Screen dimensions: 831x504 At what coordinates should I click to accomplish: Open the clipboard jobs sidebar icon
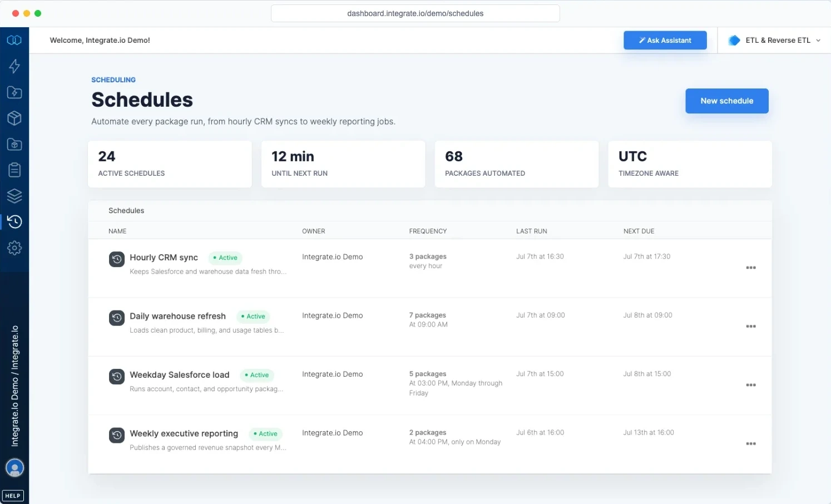pos(14,170)
